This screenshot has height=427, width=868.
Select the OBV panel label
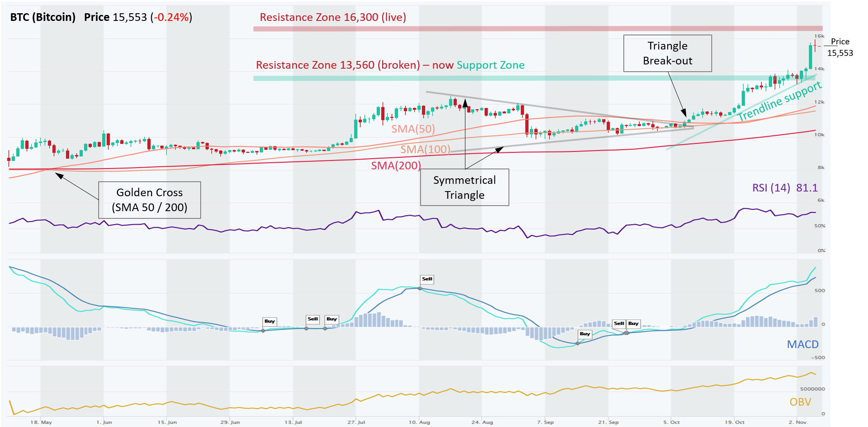[800, 402]
